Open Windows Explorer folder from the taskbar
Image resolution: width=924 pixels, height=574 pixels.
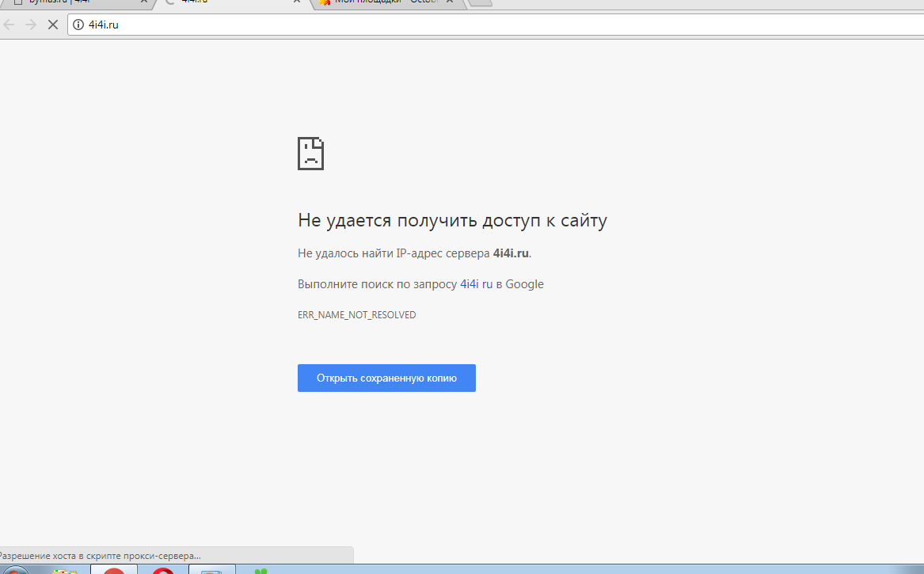65,571
